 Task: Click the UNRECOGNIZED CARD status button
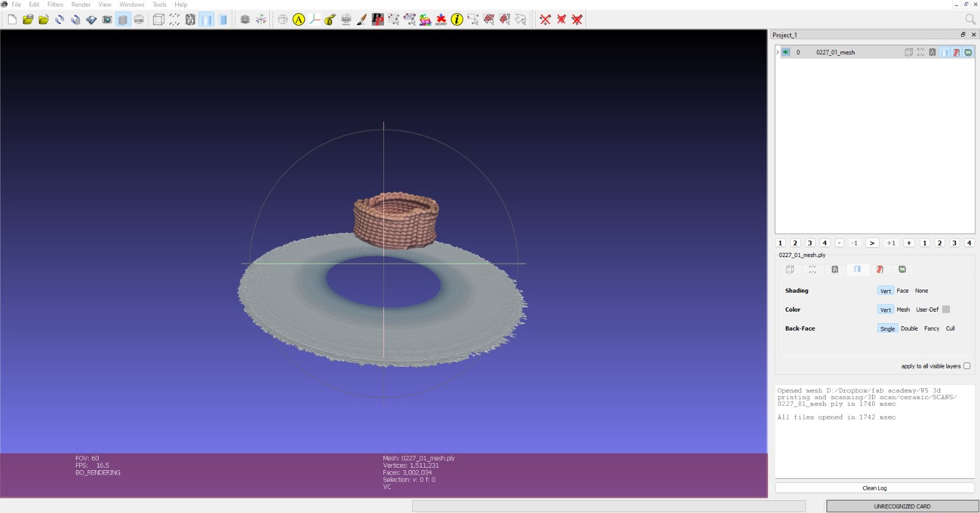(902, 506)
